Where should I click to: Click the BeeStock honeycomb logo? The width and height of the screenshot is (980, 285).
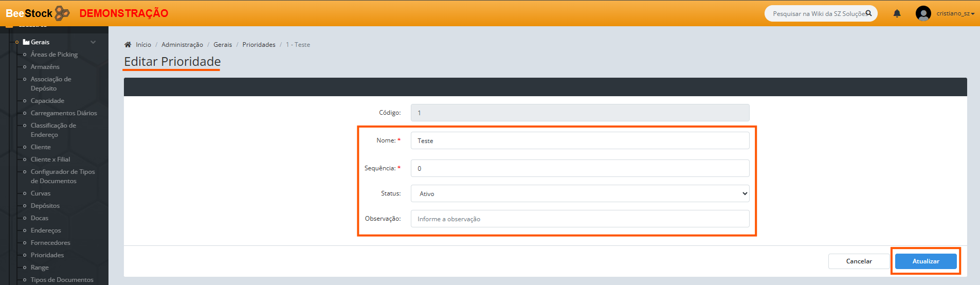62,13
